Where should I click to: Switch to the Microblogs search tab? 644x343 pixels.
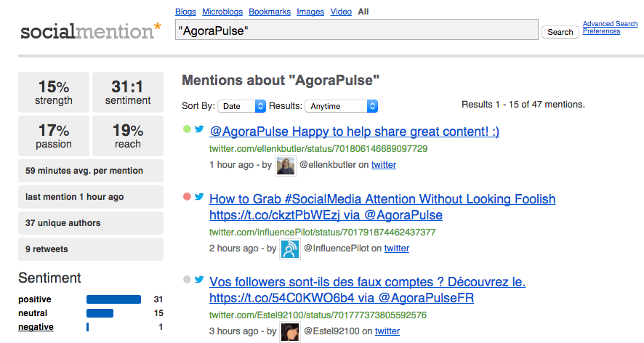(222, 12)
